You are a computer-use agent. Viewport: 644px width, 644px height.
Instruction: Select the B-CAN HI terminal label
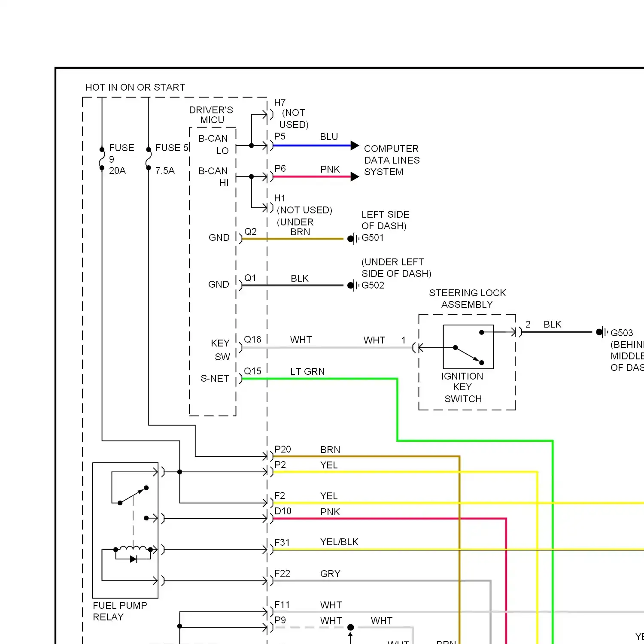[213, 176]
